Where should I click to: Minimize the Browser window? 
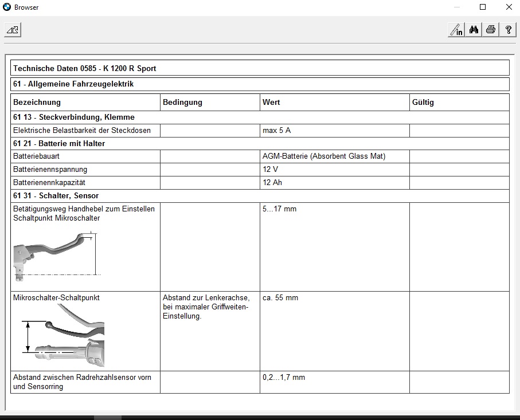457,7
